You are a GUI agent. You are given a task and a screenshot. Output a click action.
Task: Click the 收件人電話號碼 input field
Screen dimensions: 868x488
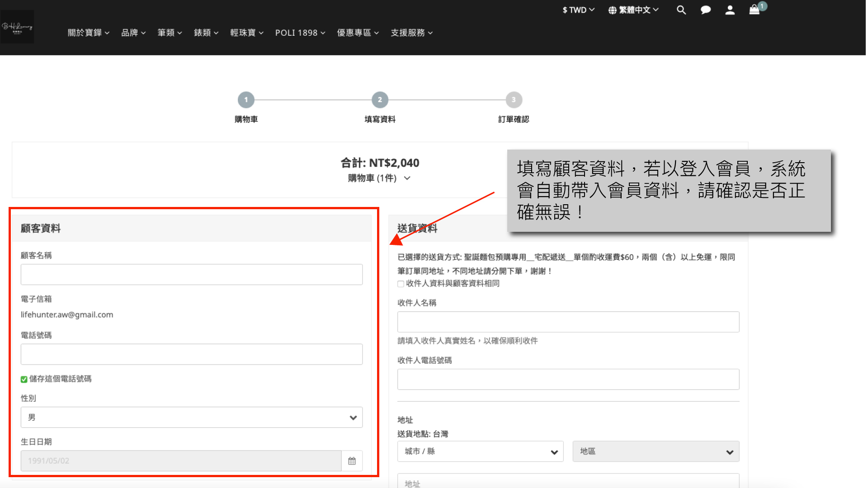pos(568,380)
